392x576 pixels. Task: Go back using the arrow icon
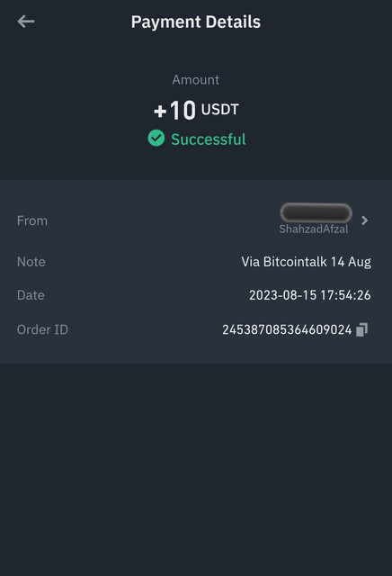click(x=26, y=22)
